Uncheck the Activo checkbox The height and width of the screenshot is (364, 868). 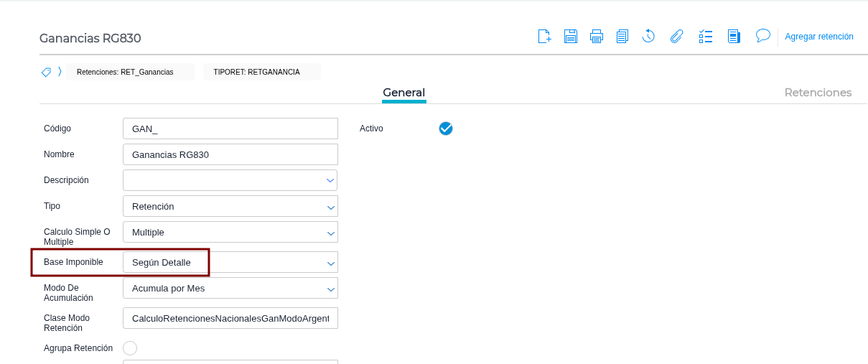[446, 129]
